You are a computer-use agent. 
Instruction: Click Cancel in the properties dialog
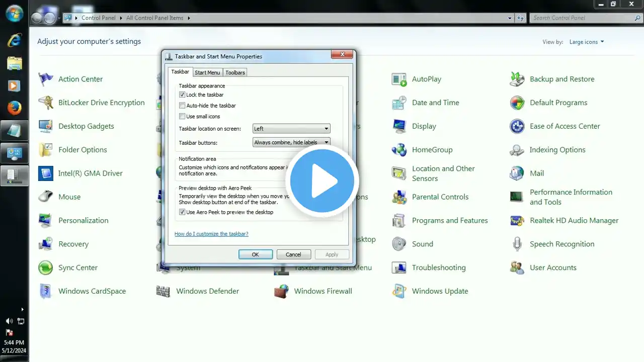[x=294, y=254]
